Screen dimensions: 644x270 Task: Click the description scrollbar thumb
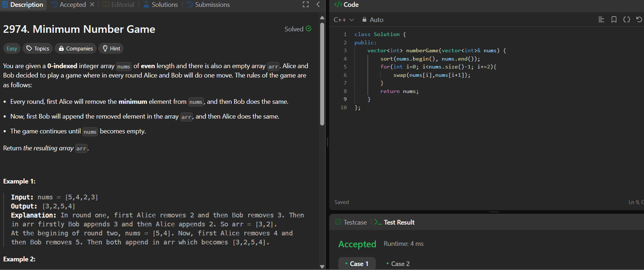pyautogui.click(x=323, y=74)
